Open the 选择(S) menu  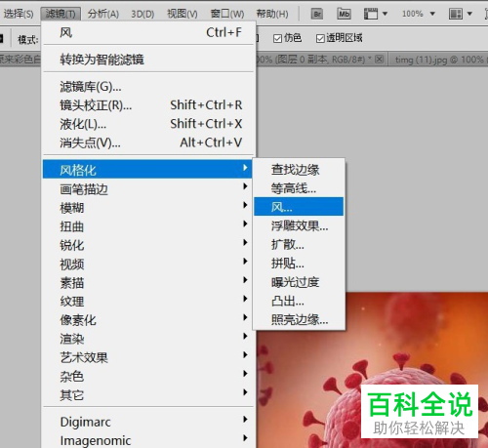(x=19, y=14)
